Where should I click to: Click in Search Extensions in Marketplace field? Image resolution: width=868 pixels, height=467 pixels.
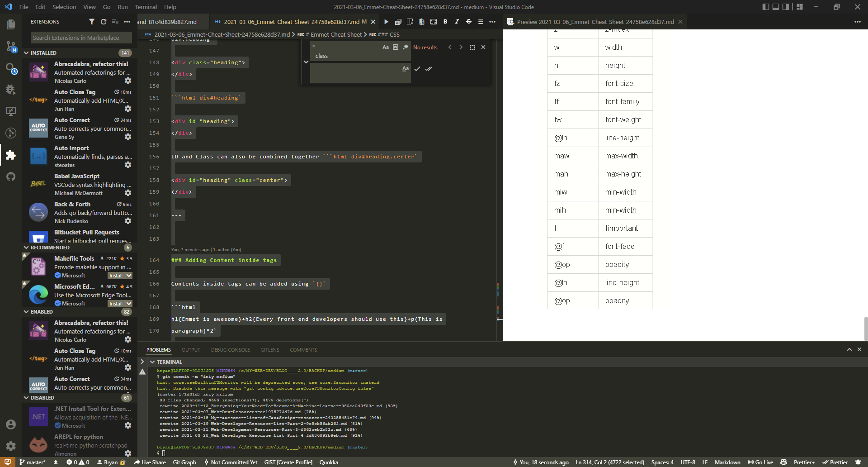click(81, 38)
